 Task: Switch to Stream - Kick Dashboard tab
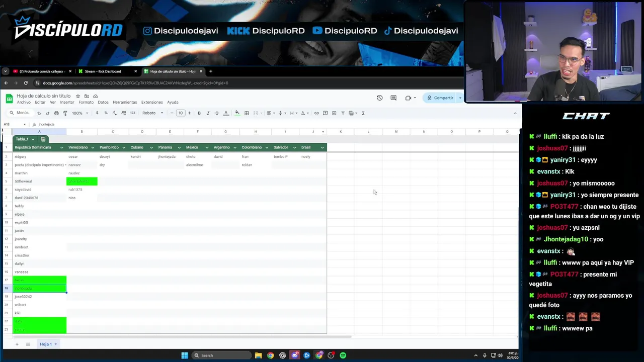(x=106, y=71)
